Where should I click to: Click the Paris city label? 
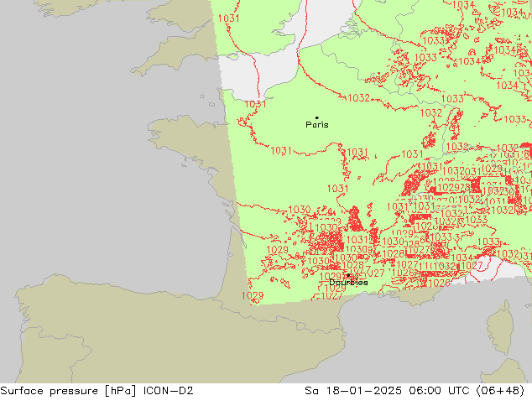[317, 125]
